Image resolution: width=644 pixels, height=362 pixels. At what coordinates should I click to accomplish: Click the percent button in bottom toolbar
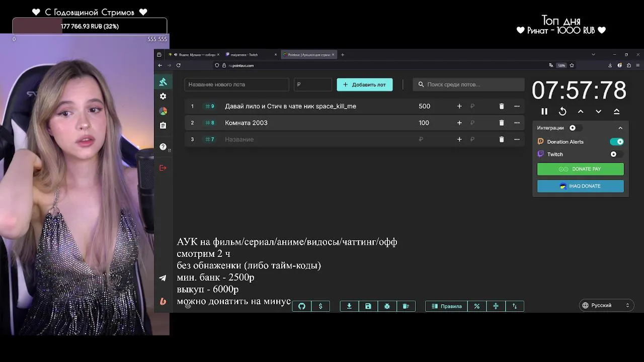coord(477,306)
